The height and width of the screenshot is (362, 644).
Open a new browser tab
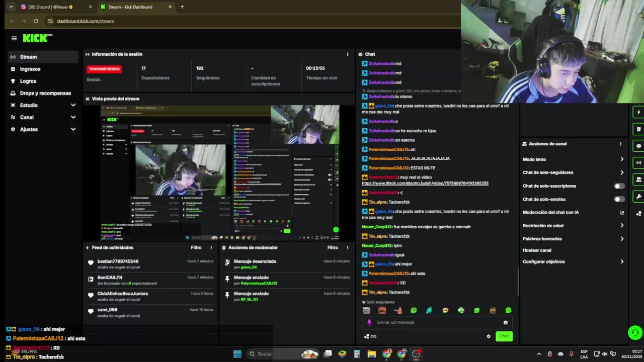point(182,7)
